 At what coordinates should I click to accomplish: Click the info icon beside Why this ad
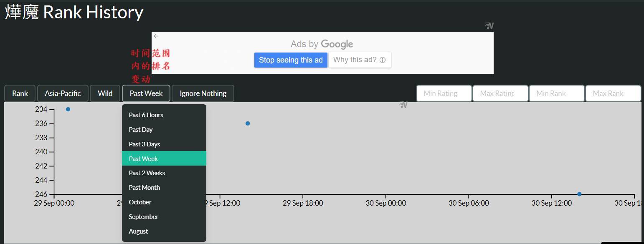pyautogui.click(x=382, y=60)
